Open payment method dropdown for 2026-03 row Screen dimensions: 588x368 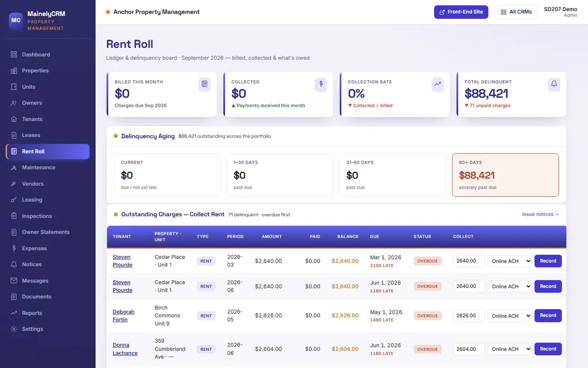pos(509,261)
